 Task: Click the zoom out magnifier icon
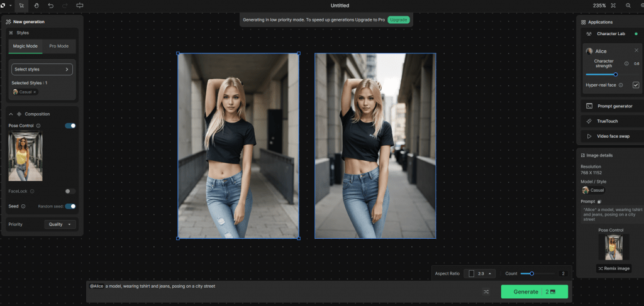pos(628,6)
